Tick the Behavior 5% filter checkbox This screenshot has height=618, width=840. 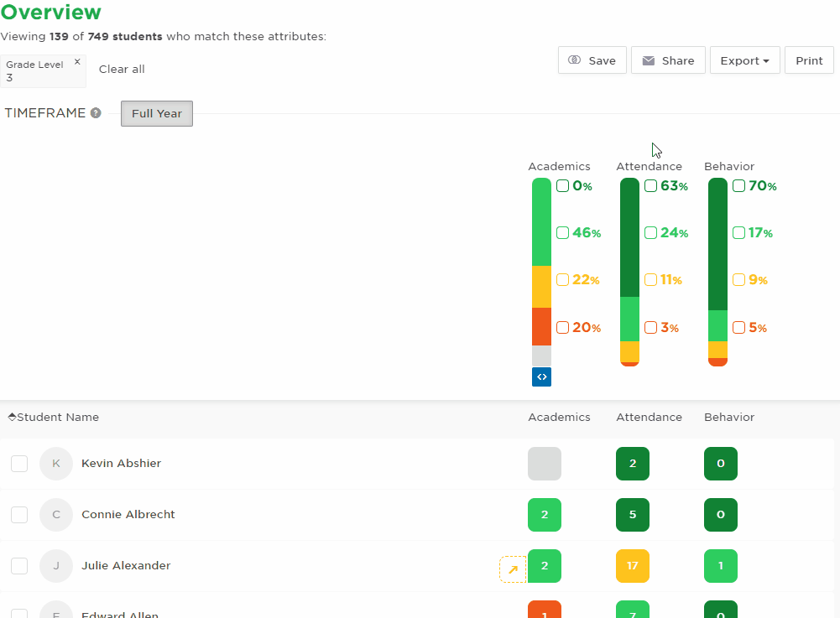pos(738,327)
